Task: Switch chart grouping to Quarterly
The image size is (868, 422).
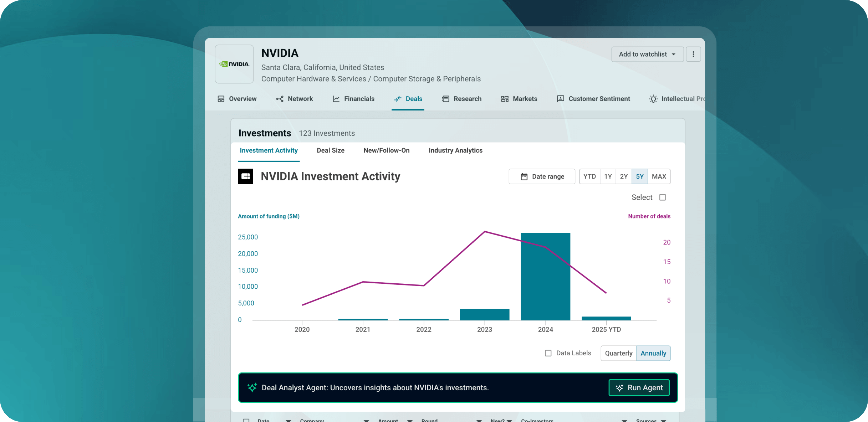Action: 618,353
